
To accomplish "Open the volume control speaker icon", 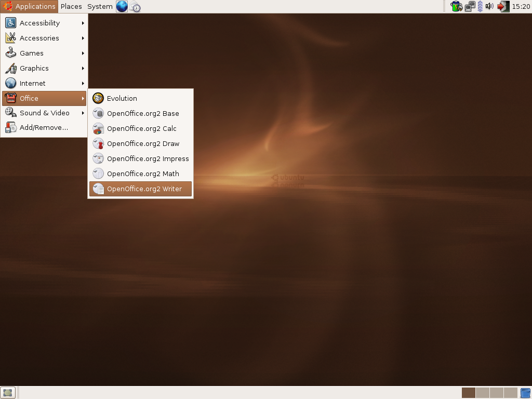I will (489, 6).
